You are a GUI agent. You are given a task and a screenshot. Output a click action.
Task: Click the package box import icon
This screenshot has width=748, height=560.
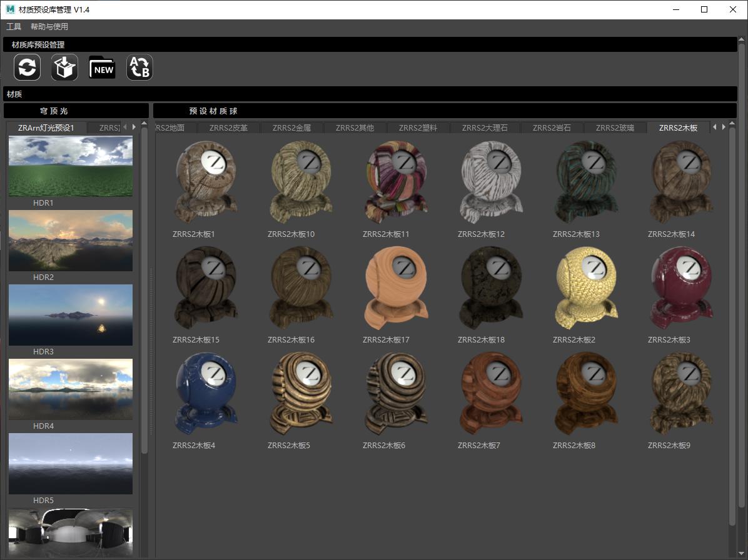pyautogui.click(x=64, y=67)
